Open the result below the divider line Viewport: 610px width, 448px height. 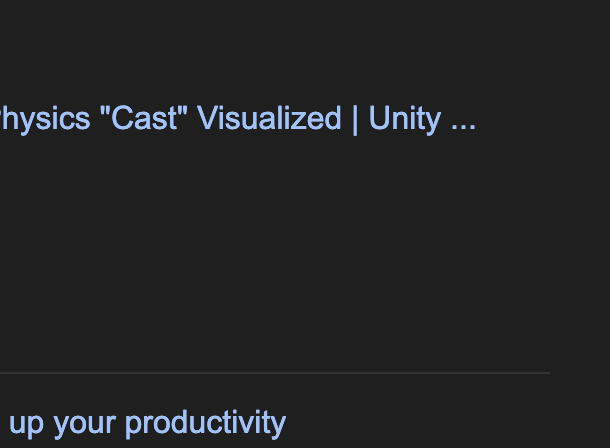click(x=146, y=423)
